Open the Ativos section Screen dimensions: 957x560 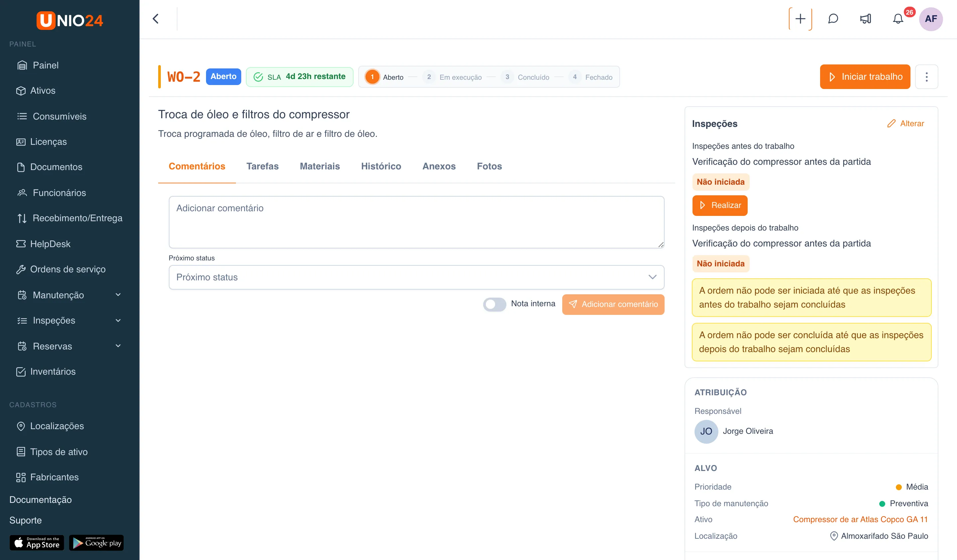36,91
